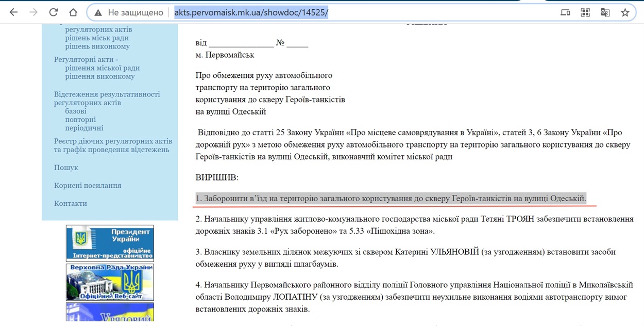Open "Відстеження результативності регуляторних актів" link
This screenshot has height=326, width=644.
(x=107, y=98)
